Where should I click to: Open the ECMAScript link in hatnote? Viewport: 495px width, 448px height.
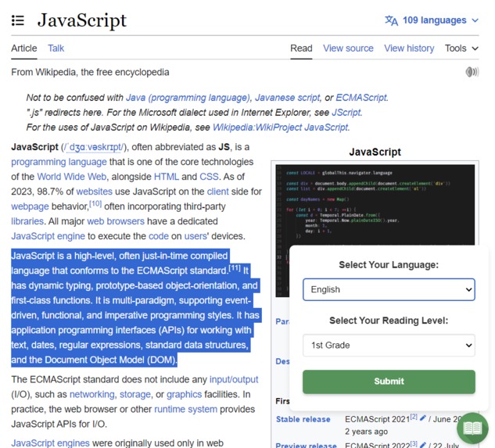click(361, 98)
